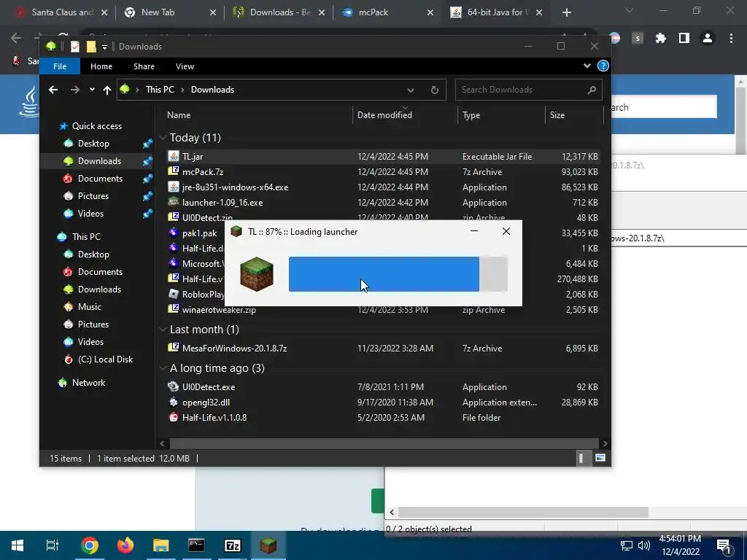Screen dimensions: 747x560
Task: Select Half-Life.v1.1.0.8 folder icon
Action: pos(174,417)
